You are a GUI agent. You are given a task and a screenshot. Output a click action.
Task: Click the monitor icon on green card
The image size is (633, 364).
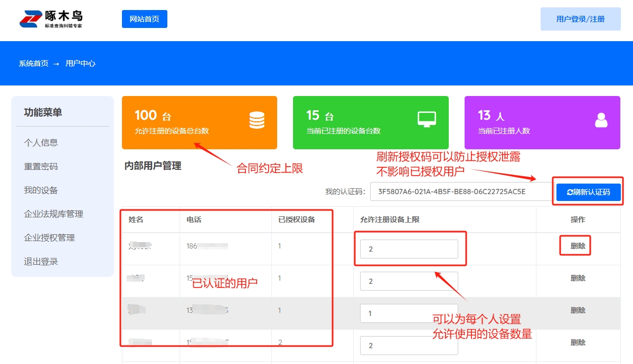click(427, 120)
